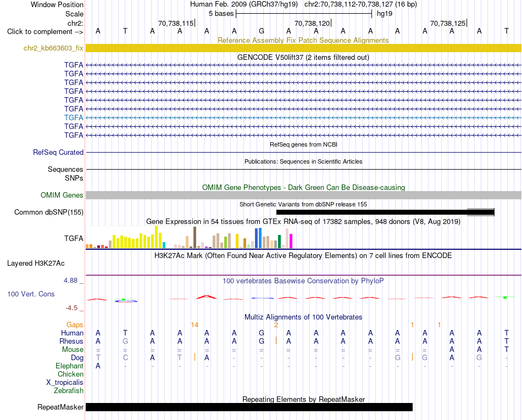This screenshot has height=420, width=522.
Task: Click the Chicken species label
Action: pyautogui.click(x=70, y=374)
